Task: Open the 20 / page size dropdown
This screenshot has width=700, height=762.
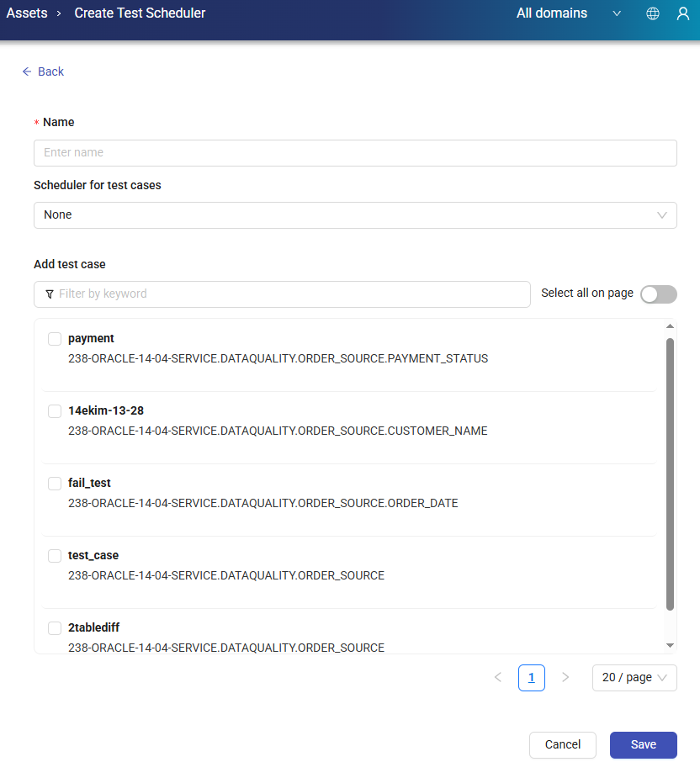Action: tap(634, 677)
